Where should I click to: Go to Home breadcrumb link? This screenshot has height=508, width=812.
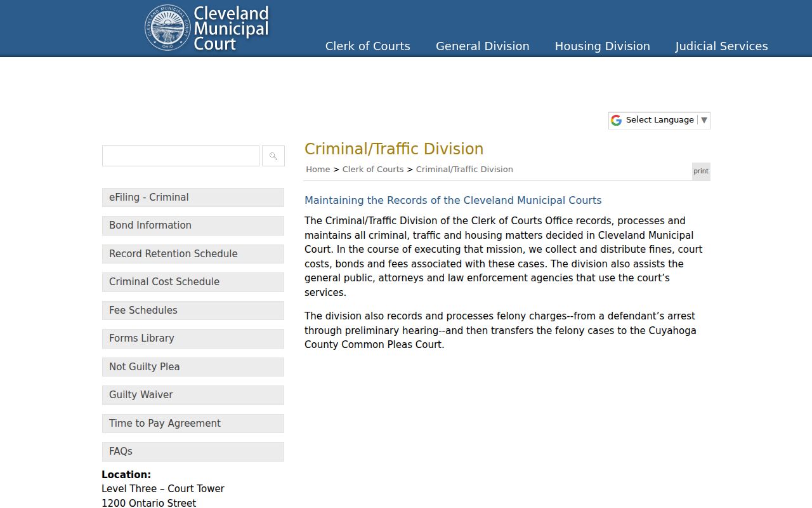(318, 170)
